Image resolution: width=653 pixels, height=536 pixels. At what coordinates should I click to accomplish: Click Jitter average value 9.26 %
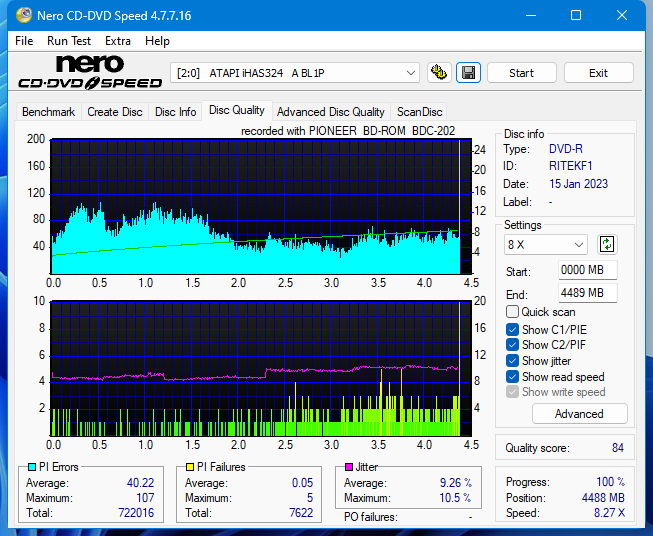(x=456, y=483)
